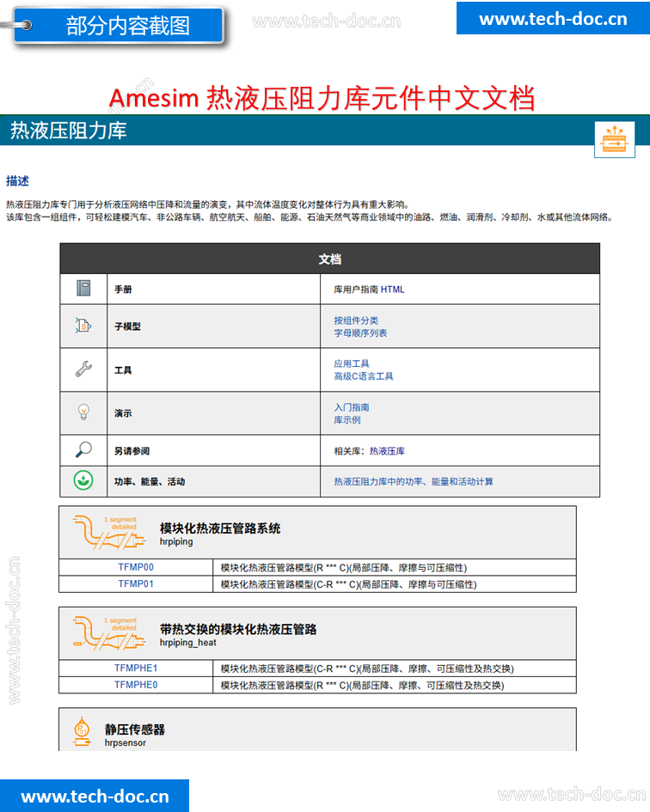This screenshot has height=812, width=650.
Task: Open the HTML library user guide link
Action: (x=392, y=290)
